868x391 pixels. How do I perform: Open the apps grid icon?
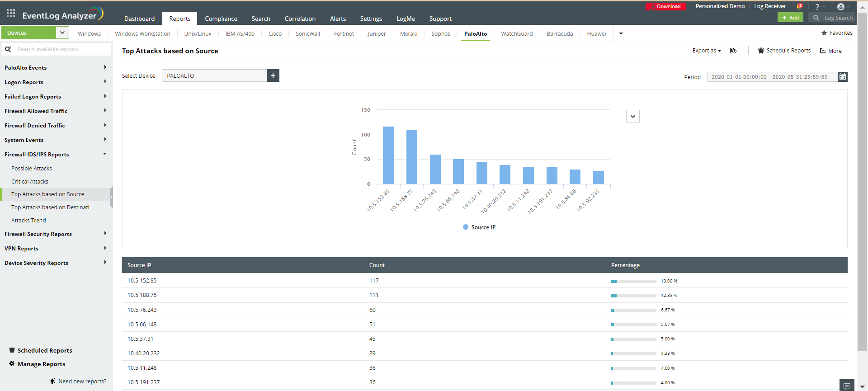(11, 13)
